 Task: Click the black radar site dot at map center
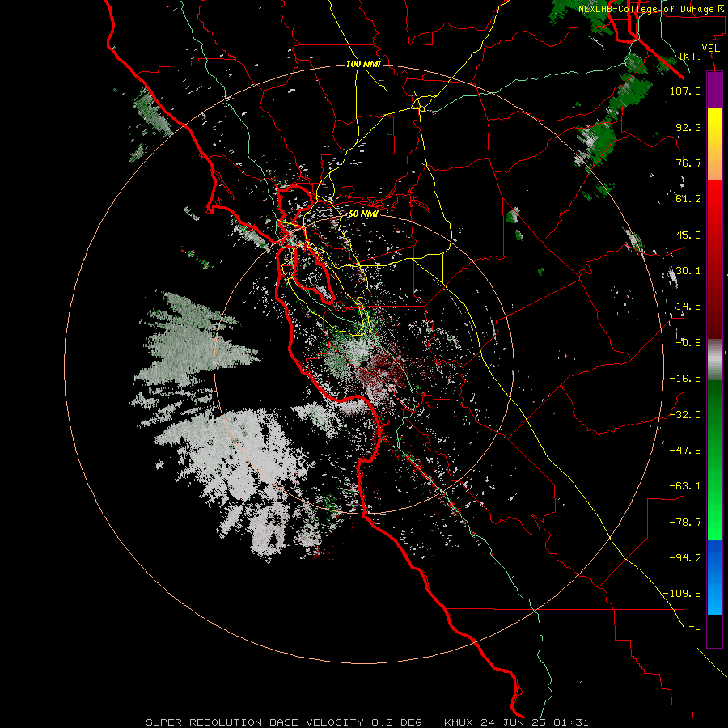(x=365, y=364)
